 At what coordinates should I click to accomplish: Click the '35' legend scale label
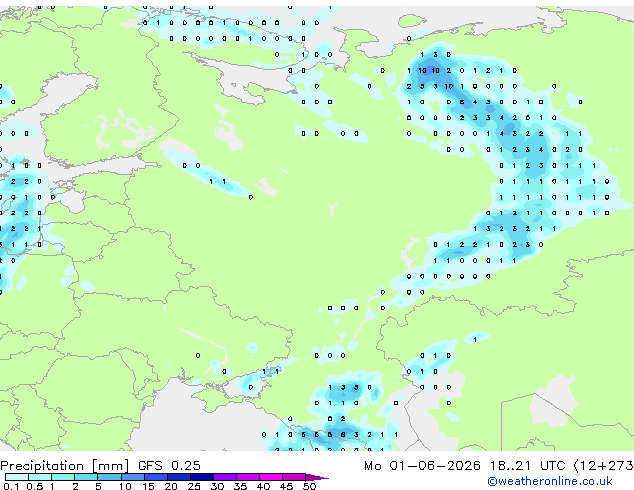[240, 486]
